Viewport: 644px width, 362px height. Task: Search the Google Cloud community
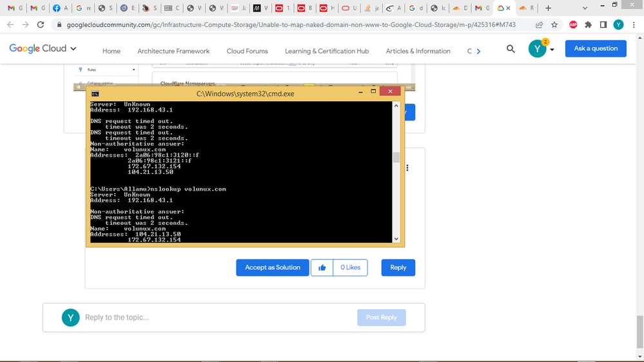(511, 49)
